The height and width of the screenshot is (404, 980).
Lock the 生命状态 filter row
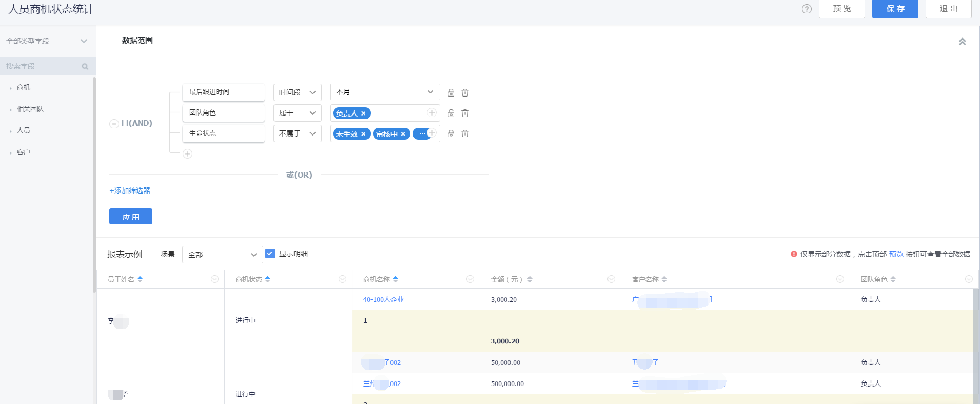pyautogui.click(x=451, y=133)
